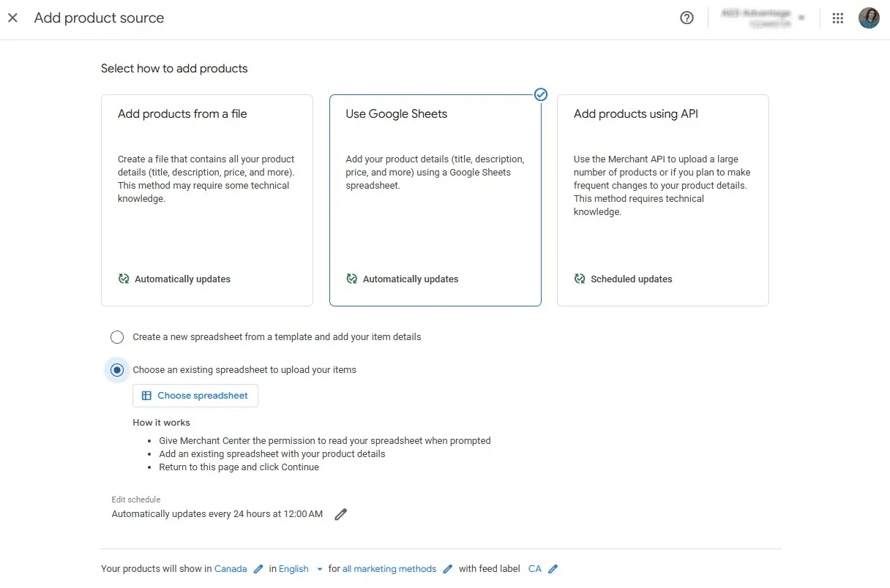Select the 'Add products using API' card
Screen dimensions: 890x588
[663, 200]
